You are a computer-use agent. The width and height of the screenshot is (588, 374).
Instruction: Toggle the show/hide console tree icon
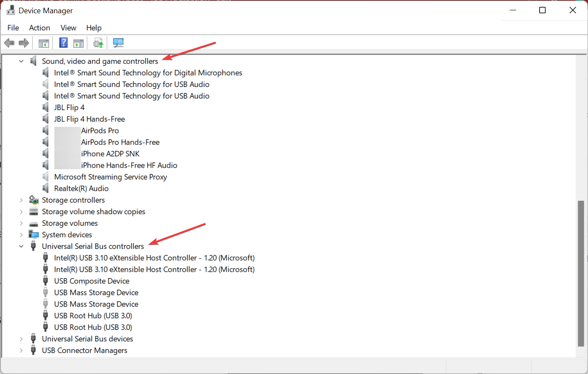44,43
